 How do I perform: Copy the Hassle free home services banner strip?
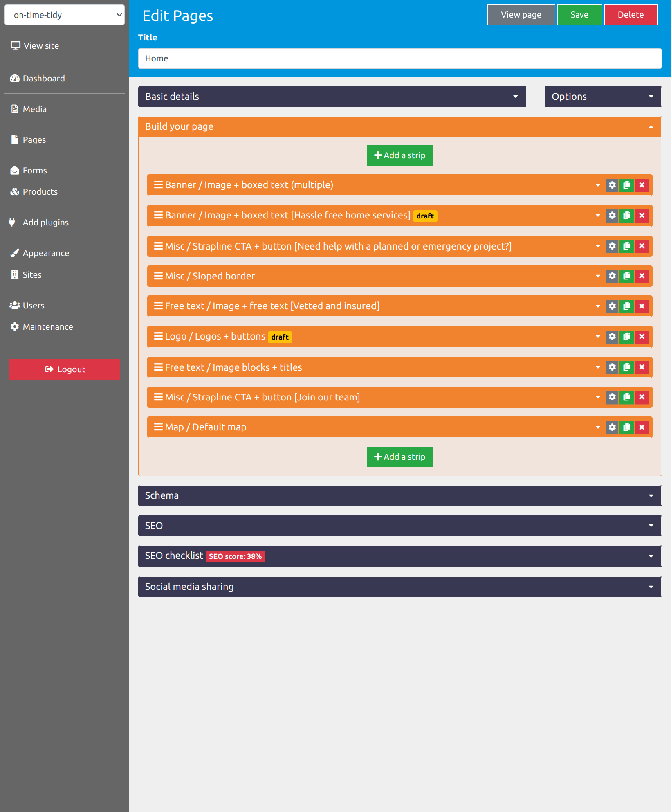[626, 216]
